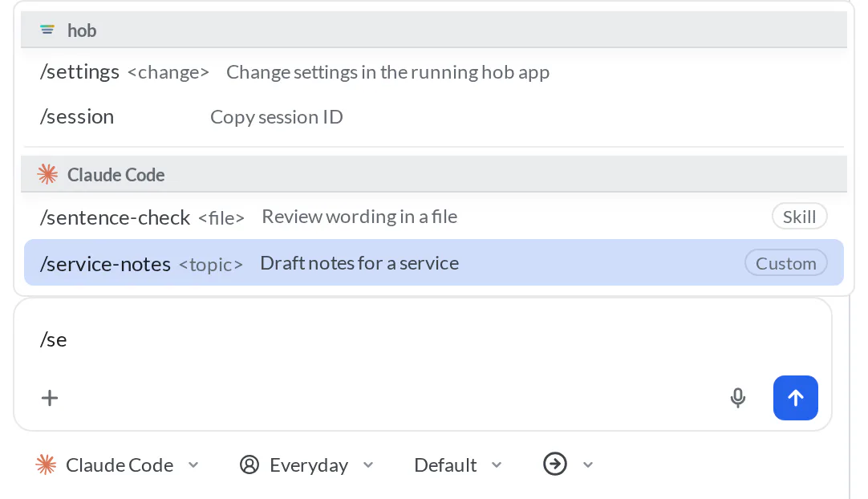The image size is (868, 499).
Task: Click the <file> argument hint
Action: coord(221,217)
